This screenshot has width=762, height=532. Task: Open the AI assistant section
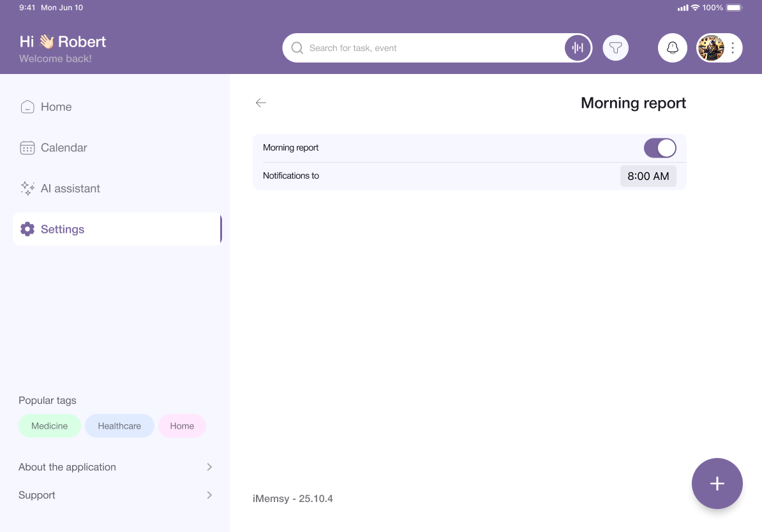click(70, 188)
